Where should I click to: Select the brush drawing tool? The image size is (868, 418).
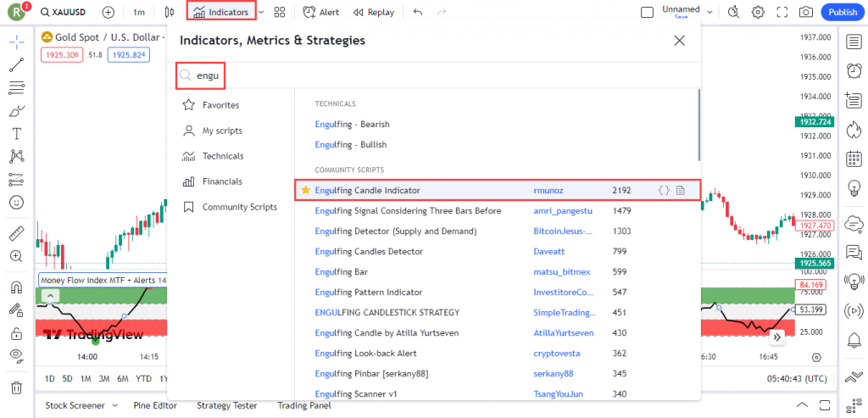(x=17, y=111)
